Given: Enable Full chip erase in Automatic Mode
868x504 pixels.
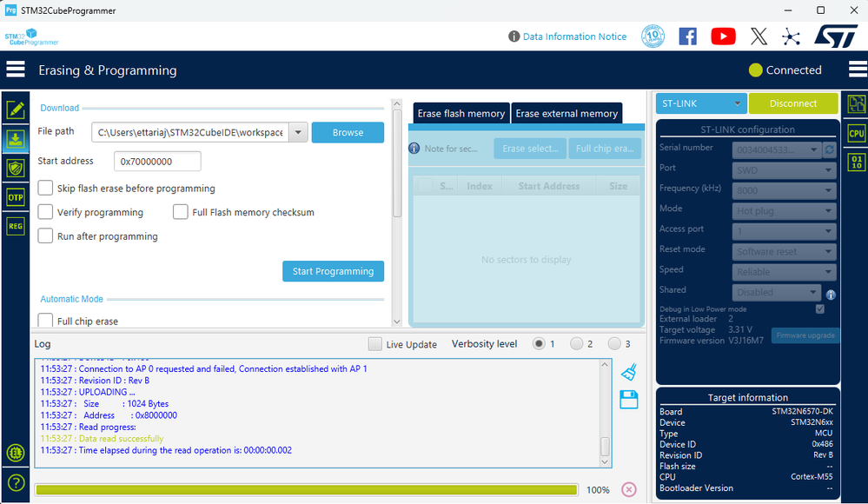Looking at the screenshot, I should point(45,321).
